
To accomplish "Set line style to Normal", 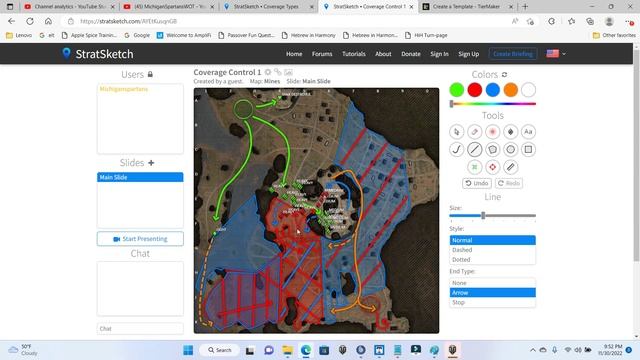I will tap(493, 240).
